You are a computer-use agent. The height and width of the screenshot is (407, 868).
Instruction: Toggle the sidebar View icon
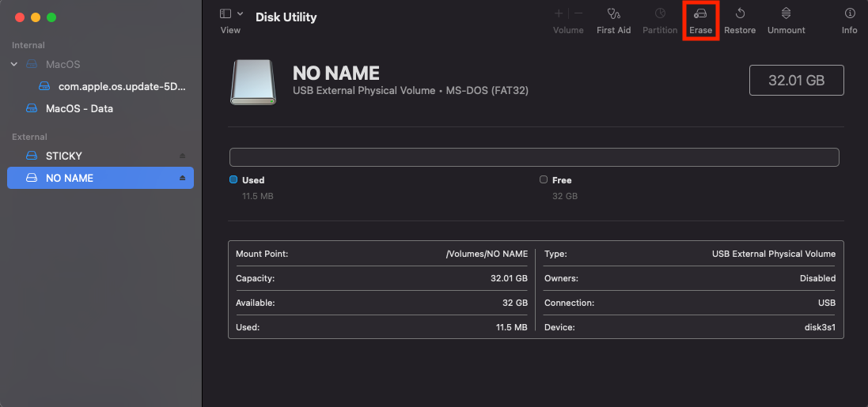(x=226, y=13)
